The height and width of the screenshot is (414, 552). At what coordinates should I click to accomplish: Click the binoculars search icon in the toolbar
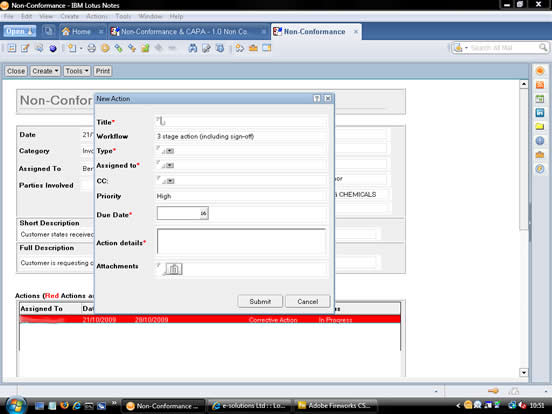tap(193, 48)
